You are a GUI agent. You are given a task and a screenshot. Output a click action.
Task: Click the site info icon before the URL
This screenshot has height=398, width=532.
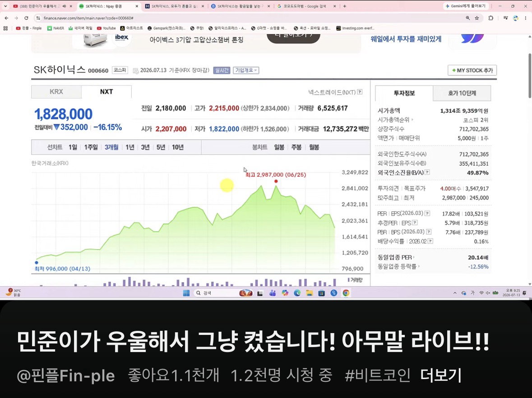37,18
